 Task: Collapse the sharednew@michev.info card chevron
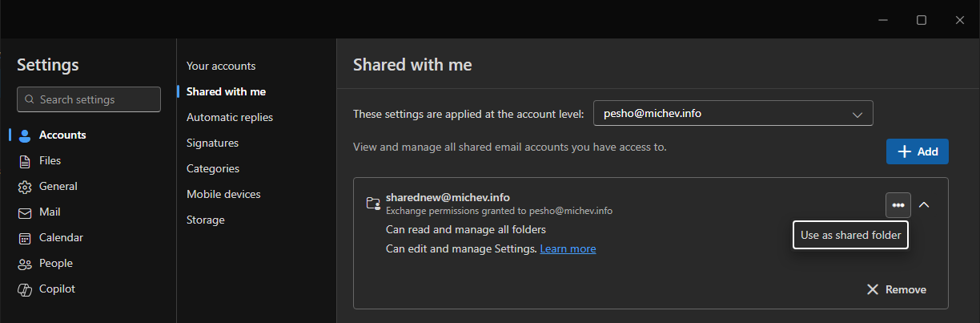pyautogui.click(x=924, y=205)
